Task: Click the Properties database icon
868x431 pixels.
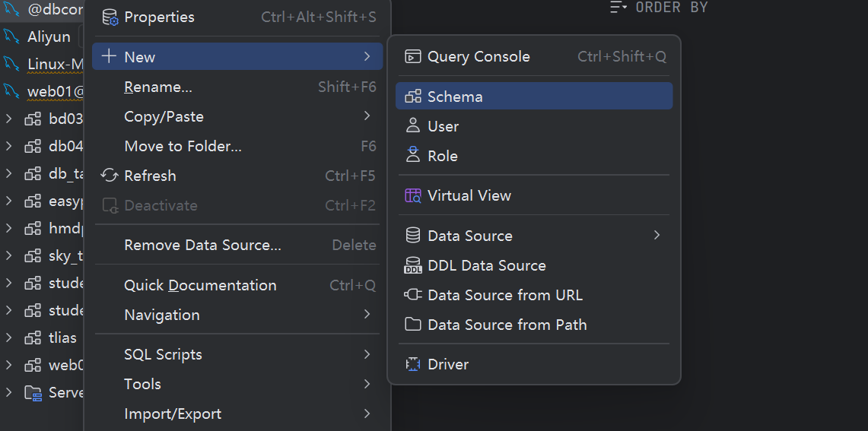Action: [x=110, y=17]
